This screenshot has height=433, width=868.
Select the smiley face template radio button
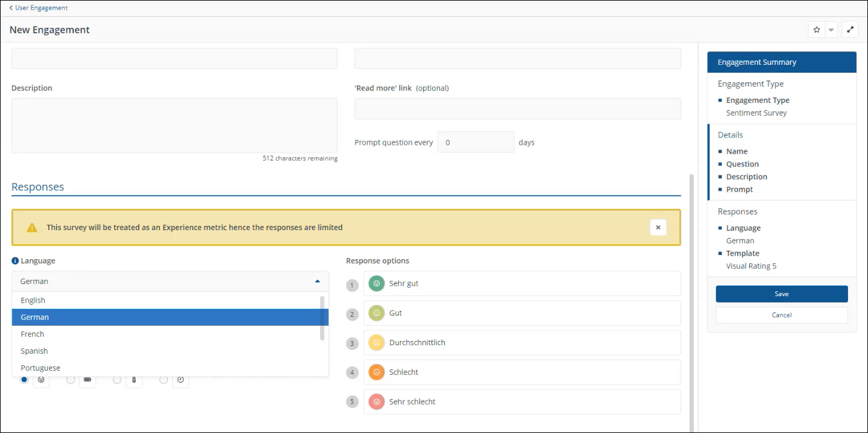click(24, 380)
